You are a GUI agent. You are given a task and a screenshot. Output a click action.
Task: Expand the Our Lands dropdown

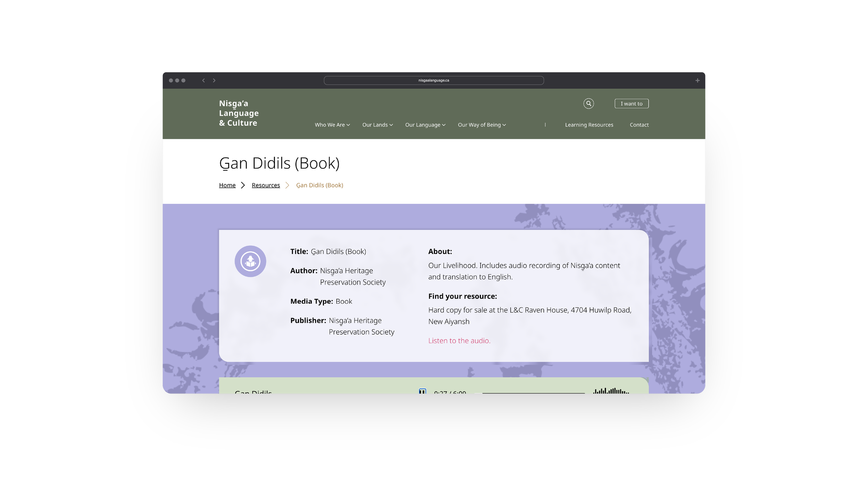pos(377,125)
